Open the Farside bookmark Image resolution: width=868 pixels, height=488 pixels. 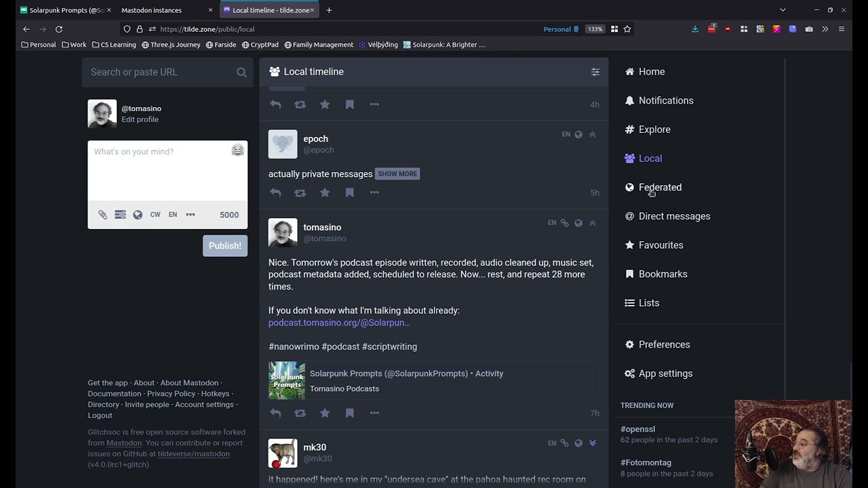220,45
